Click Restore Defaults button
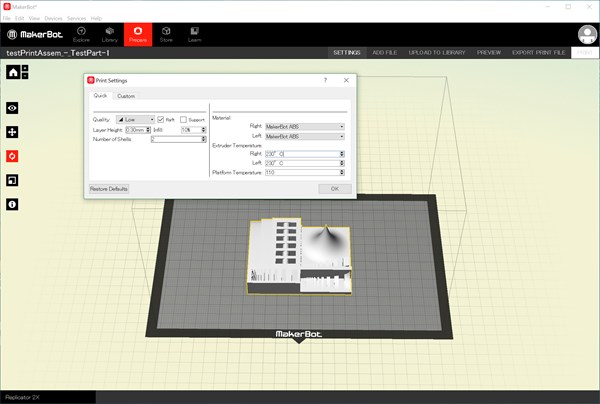This screenshot has width=600, height=404. coord(109,189)
